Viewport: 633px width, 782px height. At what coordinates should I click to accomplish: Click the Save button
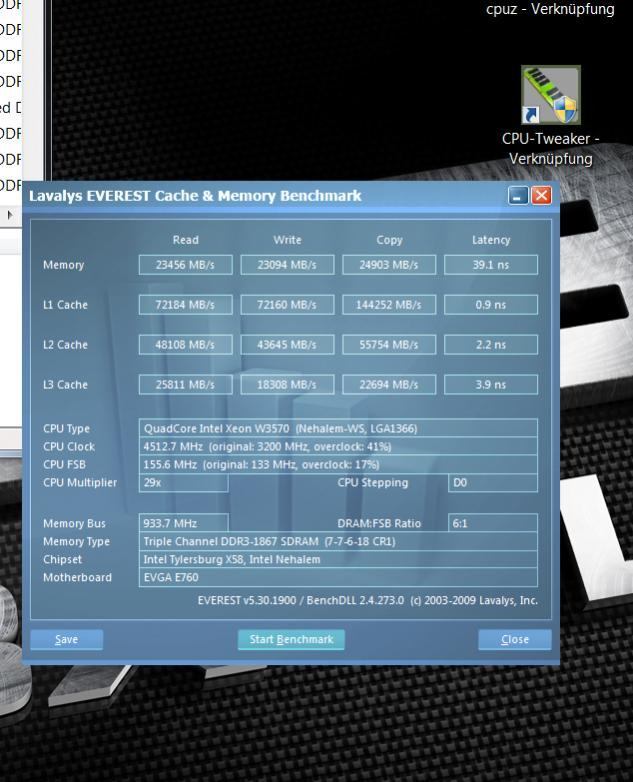(66, 639)
